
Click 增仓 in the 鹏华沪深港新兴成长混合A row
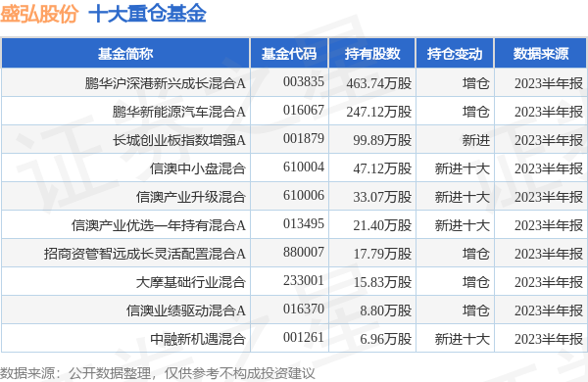(476, 83)
